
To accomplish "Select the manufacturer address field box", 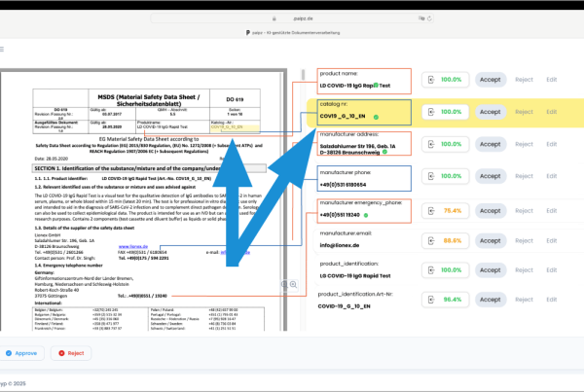I will click(364, 143).
